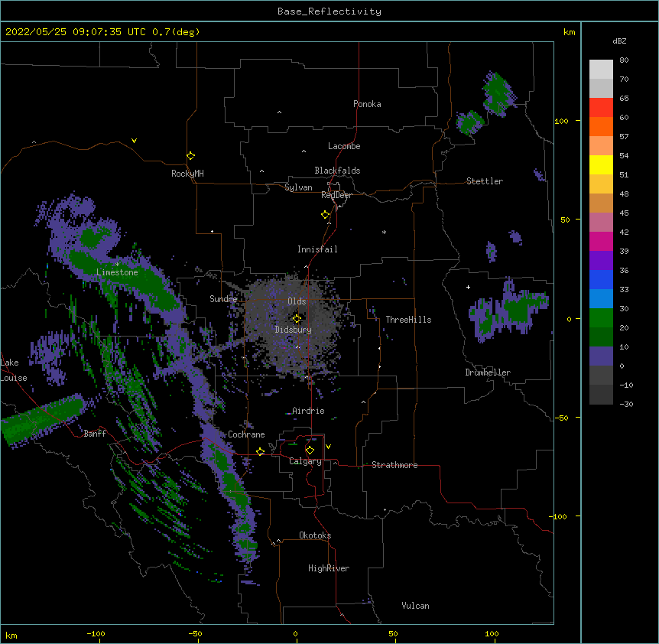
Task: Click the -50 tick on the horizontal axis
Action: pos(195,633)
